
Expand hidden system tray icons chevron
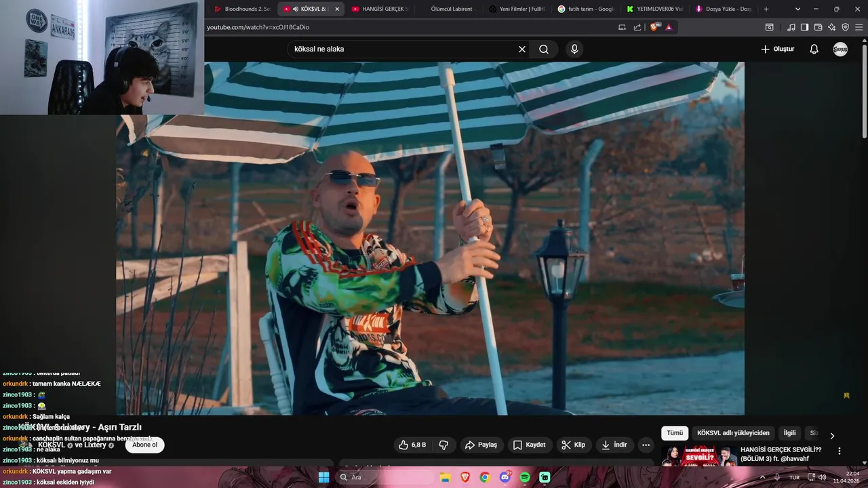[762, 477]
